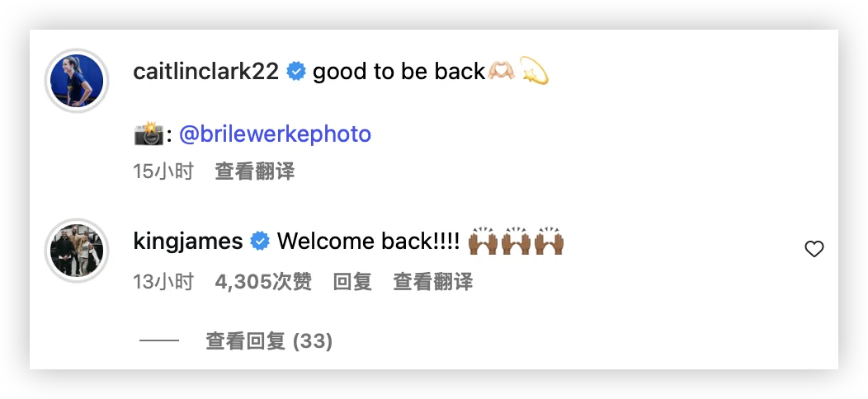Click the horizontal line beside 查看回复
This screenshot has height=399, width=868.
point(159,341)
